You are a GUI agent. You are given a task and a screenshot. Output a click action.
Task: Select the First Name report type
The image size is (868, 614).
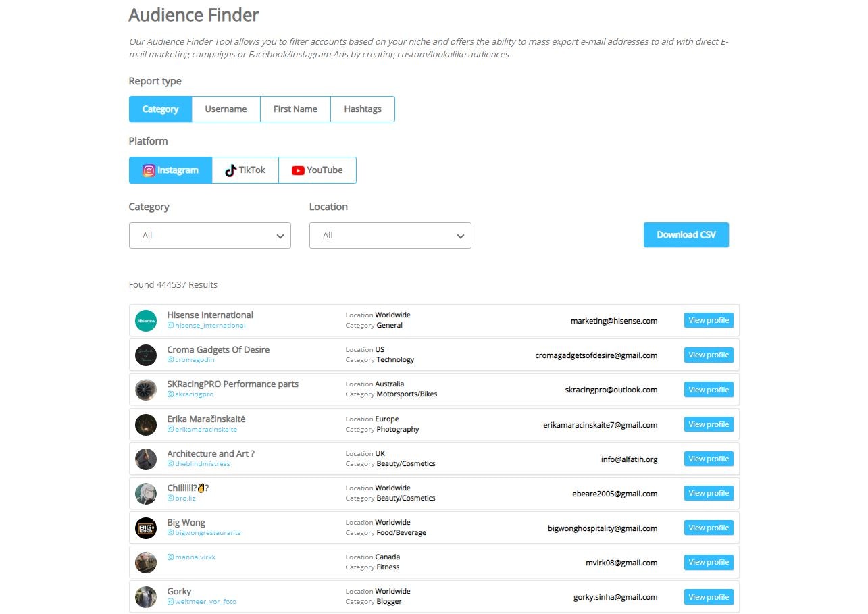[x=295, y=109]
